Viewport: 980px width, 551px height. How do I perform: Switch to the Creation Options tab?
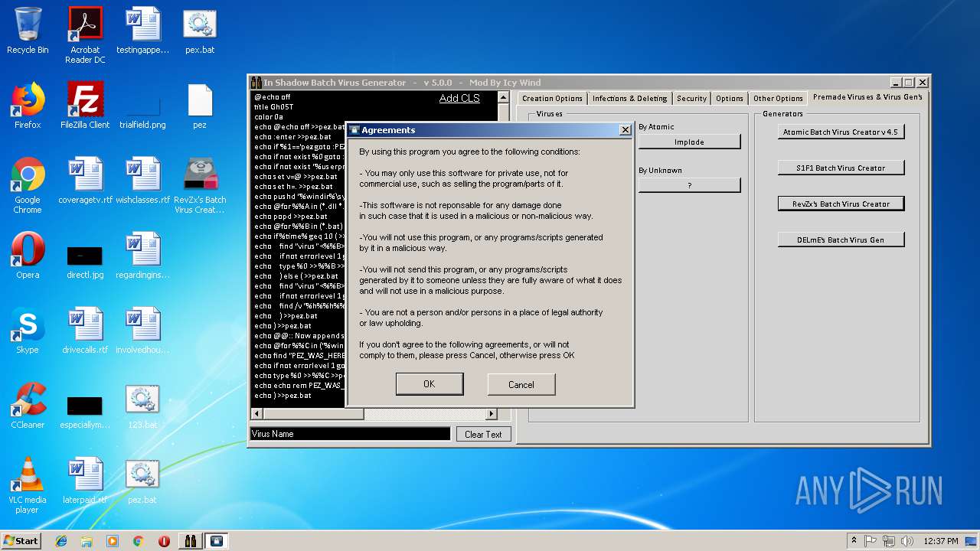(552, 98)
